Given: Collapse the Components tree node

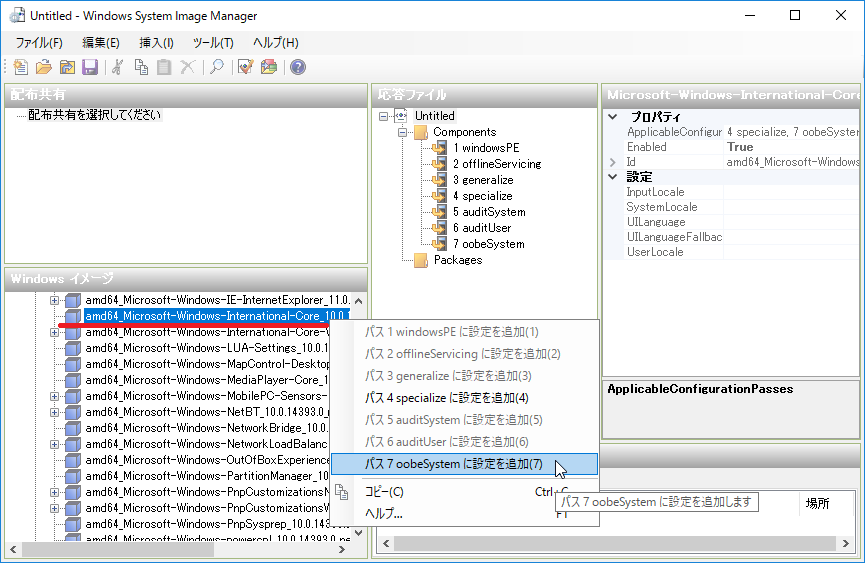Looking at the screenshot, I should 402,132.
